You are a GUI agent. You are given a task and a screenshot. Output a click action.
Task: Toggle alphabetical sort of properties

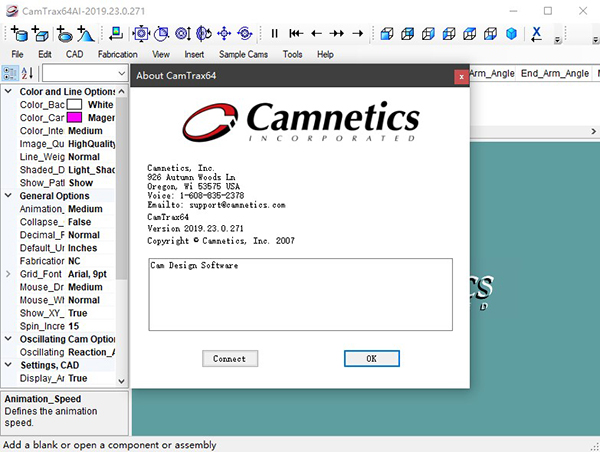(27, 73)
